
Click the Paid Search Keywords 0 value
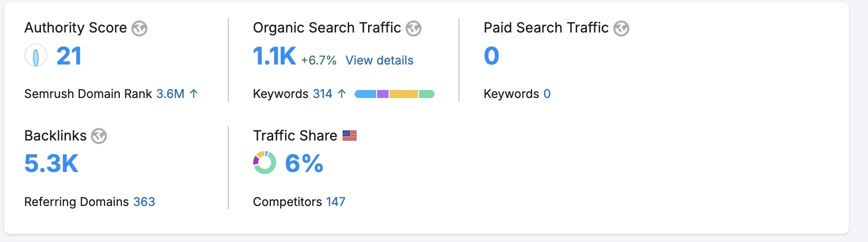click(547, 94)
